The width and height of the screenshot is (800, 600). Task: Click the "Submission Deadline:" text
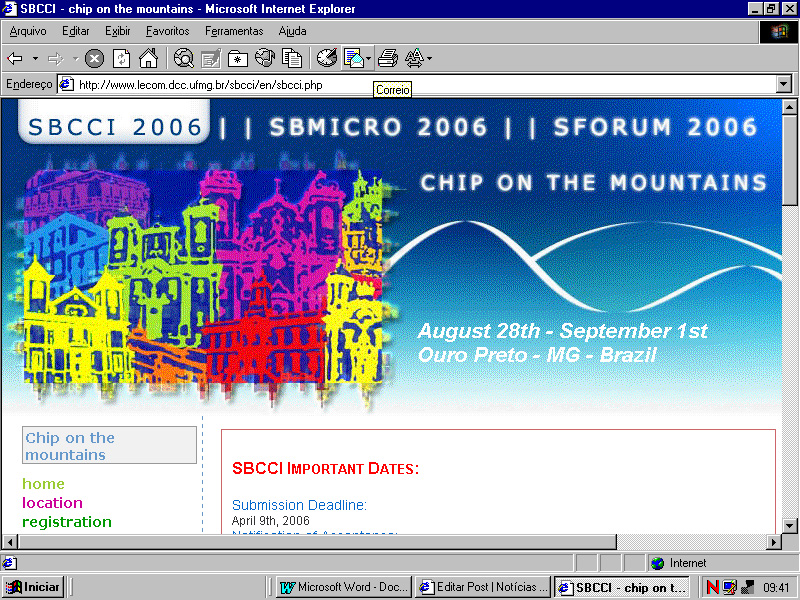(x=299, y=505)
